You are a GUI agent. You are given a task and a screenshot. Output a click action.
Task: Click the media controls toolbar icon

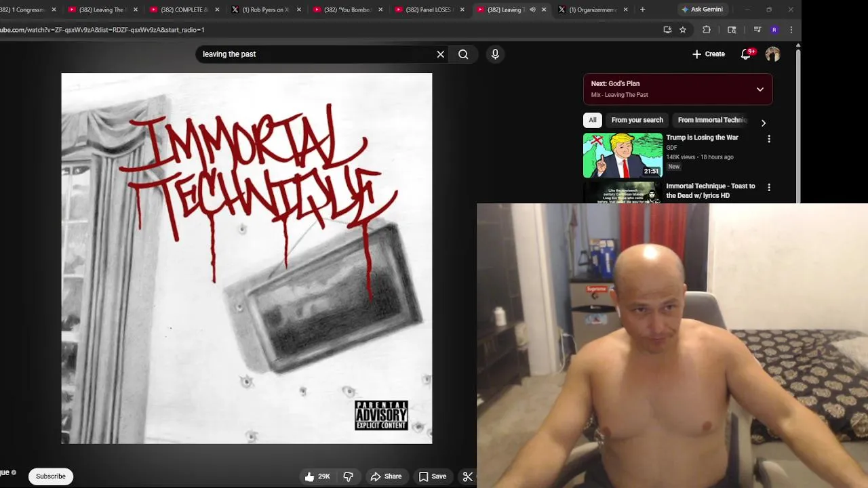[757, 30]
